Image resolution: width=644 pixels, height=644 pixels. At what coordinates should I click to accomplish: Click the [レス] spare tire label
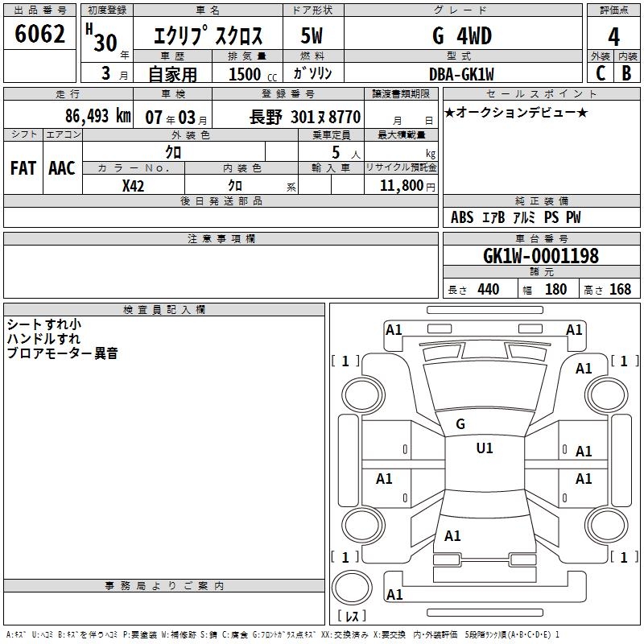click(x=352, y=616)
